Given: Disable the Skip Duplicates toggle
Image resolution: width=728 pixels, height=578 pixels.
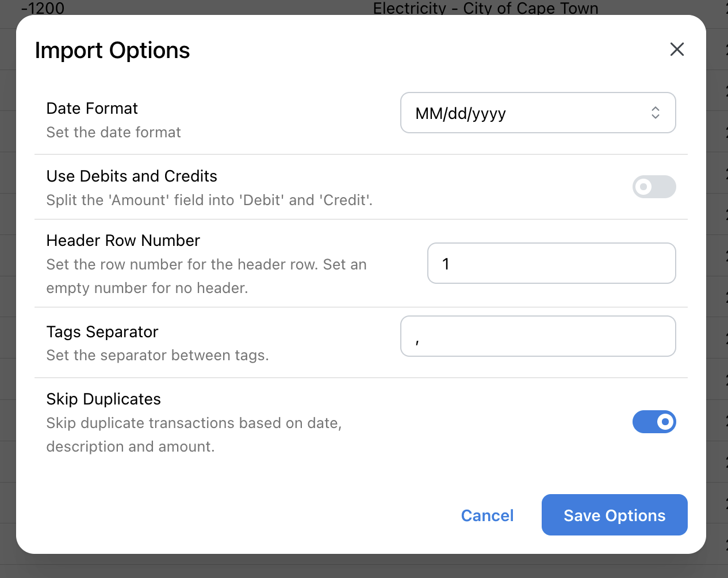Looking at the screenshot, I should 654,421.
